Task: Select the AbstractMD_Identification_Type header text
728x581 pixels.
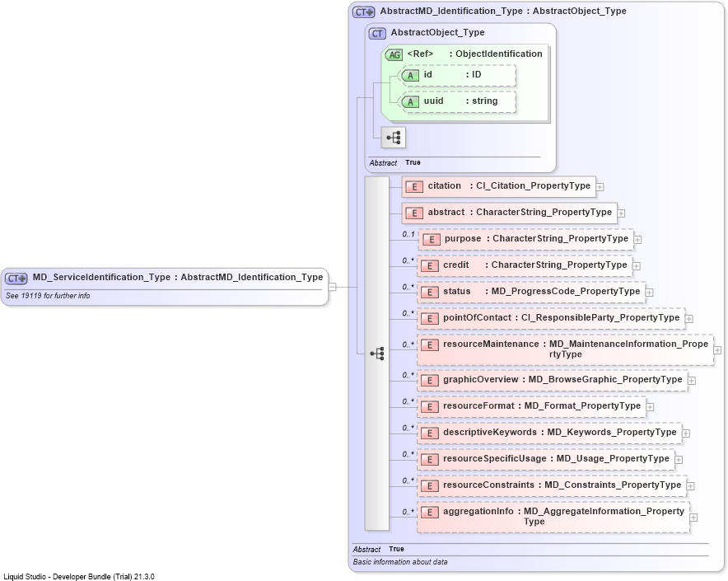Action: (503, 12)
